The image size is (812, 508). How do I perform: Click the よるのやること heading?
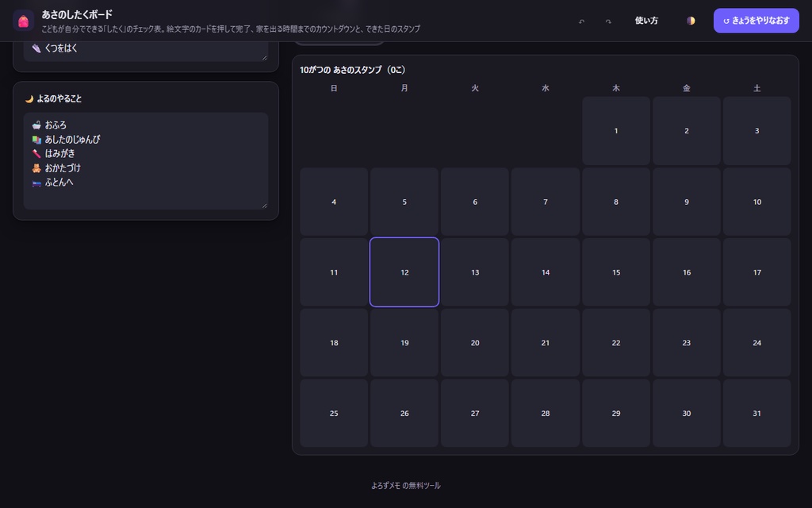point(53,98)
